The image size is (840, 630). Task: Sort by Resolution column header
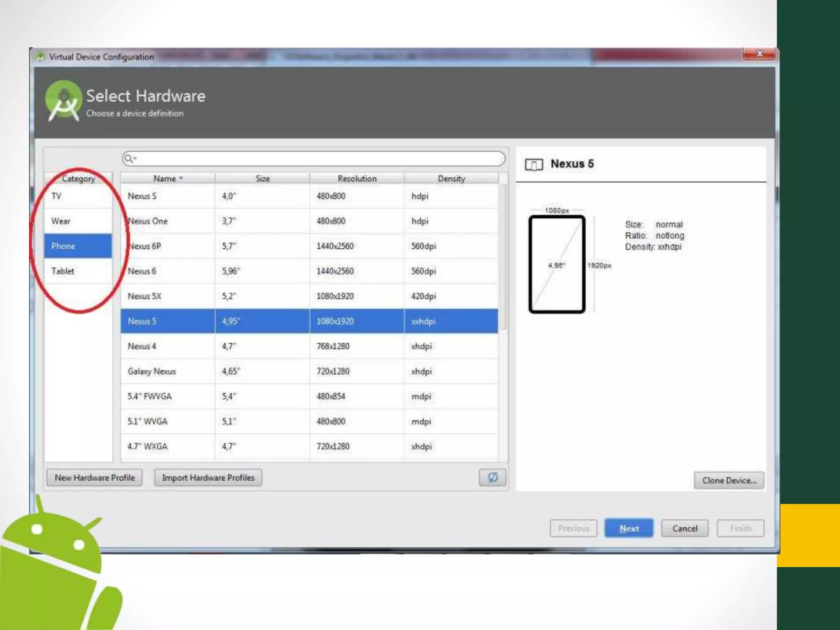[x=357, y=178]
